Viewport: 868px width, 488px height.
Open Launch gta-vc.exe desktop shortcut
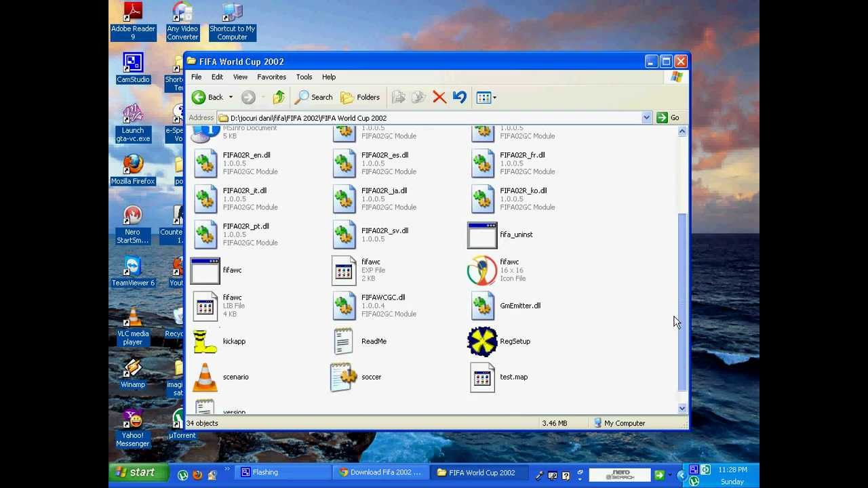(133, 123)
